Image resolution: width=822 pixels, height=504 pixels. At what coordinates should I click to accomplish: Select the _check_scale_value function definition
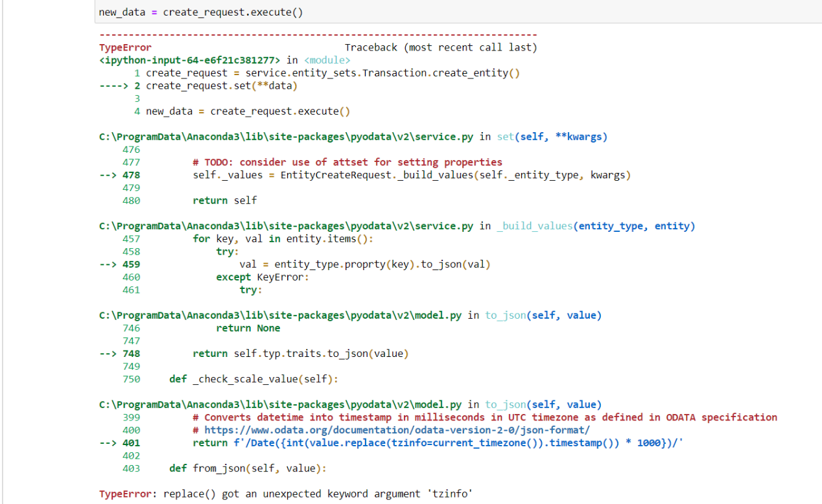pyautogui.click(x=253, y=379)
